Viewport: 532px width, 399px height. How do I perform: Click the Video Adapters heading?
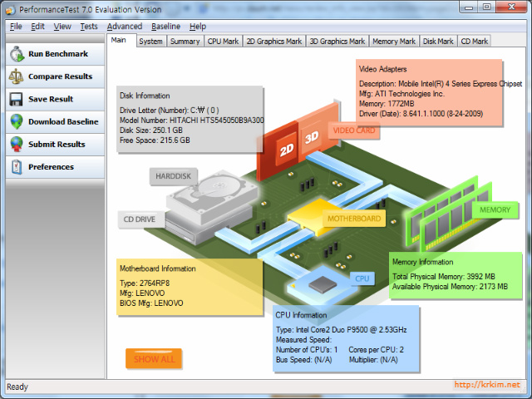click(x=382, y=69)
